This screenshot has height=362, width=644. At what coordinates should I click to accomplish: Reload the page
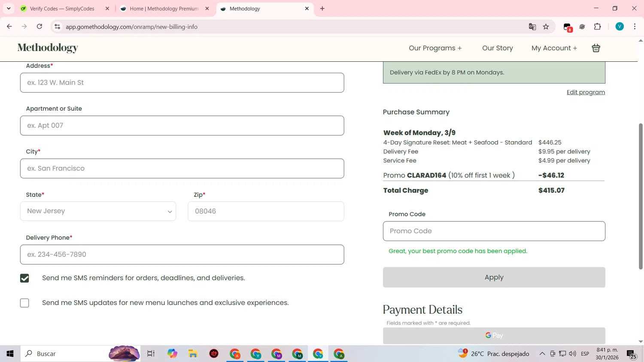click(39, 27)
